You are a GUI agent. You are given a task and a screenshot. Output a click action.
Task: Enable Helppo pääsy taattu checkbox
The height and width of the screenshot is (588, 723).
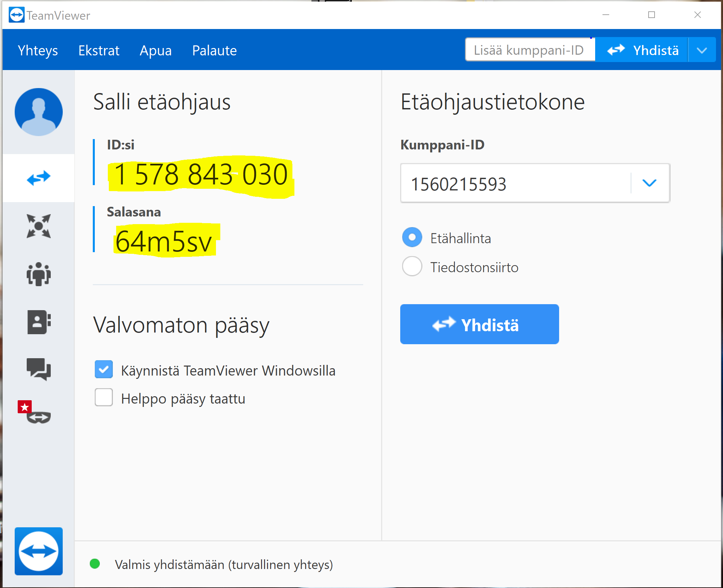coord(104,397)
